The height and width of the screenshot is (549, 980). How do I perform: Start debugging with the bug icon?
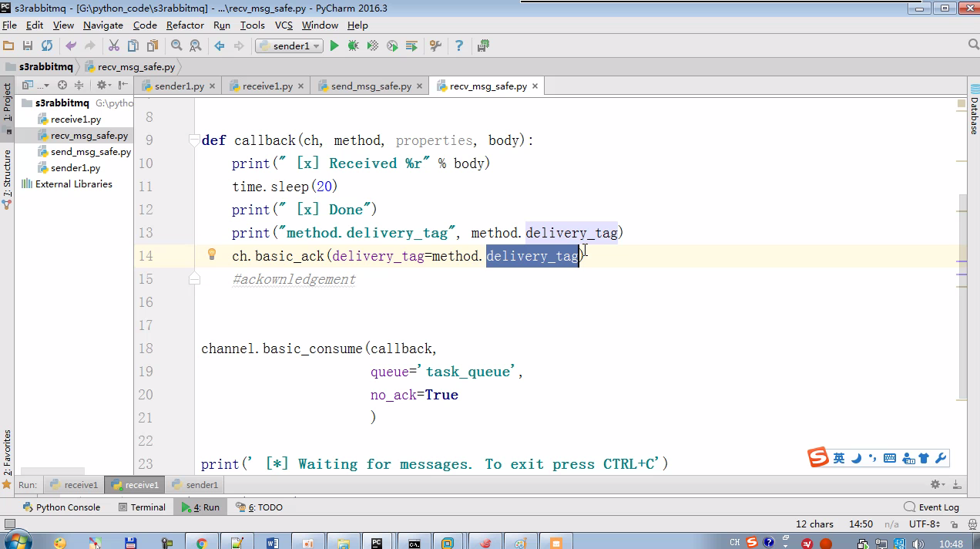click(353, 46)
